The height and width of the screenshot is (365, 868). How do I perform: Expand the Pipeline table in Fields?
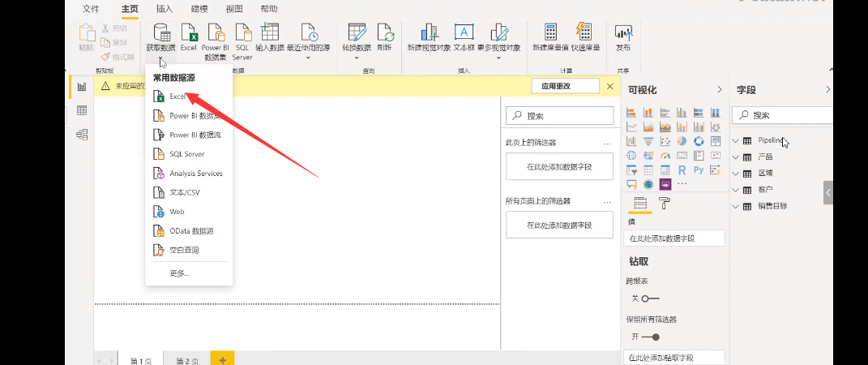pyautogui.click(x=735, y=140)
